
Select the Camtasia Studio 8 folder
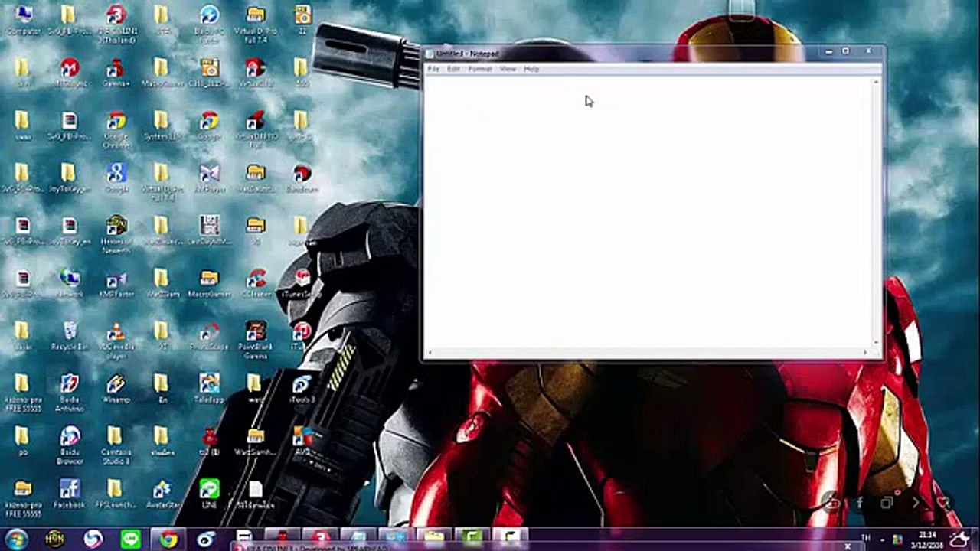tap(116, 445)
